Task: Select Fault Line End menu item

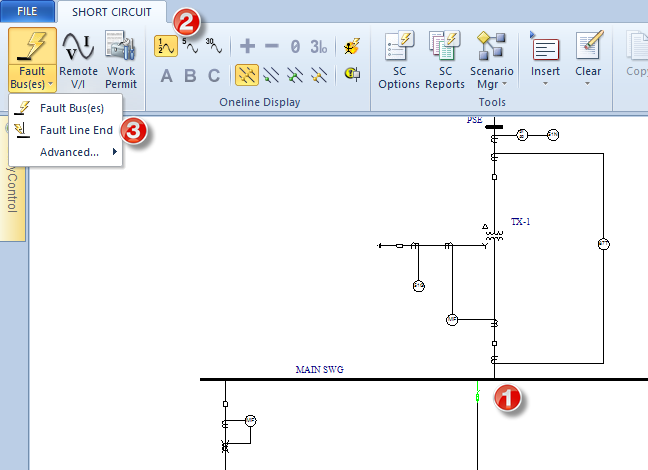Action: point(76,130)
